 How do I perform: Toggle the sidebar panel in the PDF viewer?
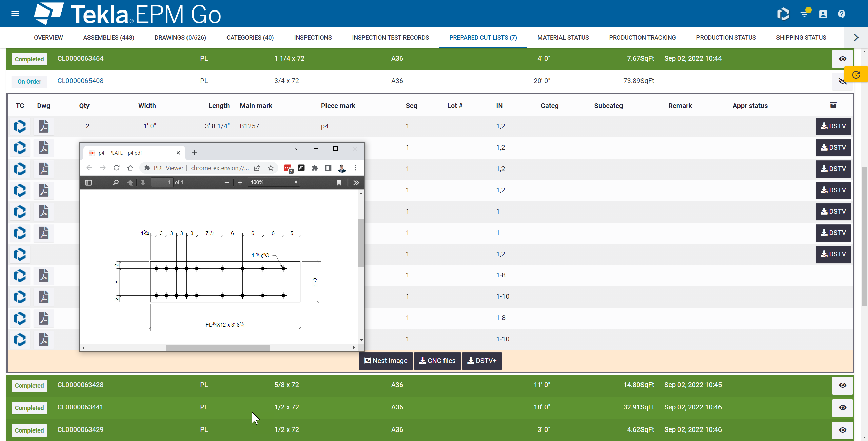click(88, 182)
